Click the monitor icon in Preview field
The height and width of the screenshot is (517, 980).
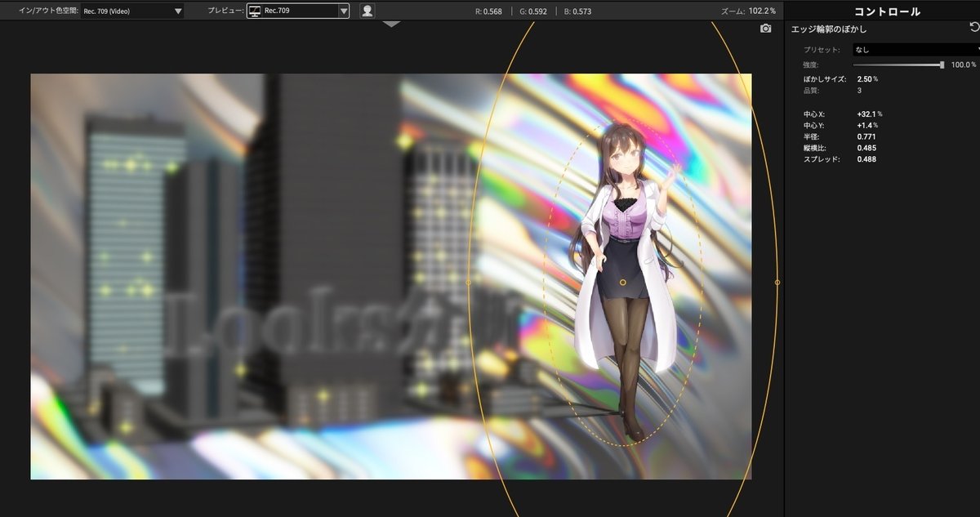[x=256, y=11]
